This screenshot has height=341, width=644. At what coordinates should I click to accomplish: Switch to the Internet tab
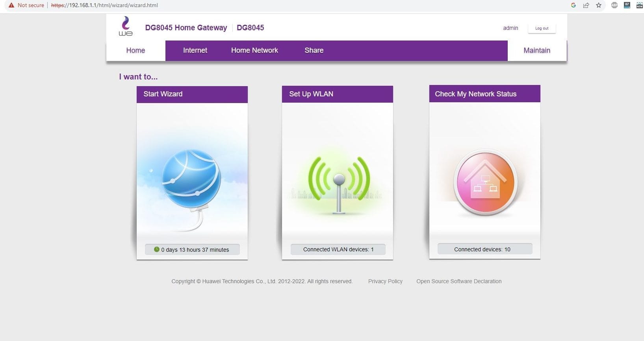[x=195, y=50]
